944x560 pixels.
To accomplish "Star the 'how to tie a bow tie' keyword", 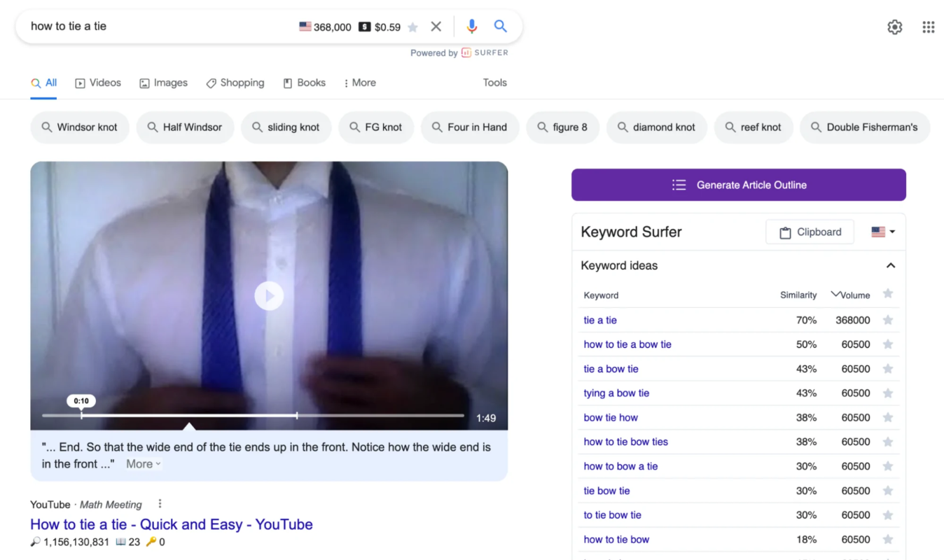I will coord(888,344).
